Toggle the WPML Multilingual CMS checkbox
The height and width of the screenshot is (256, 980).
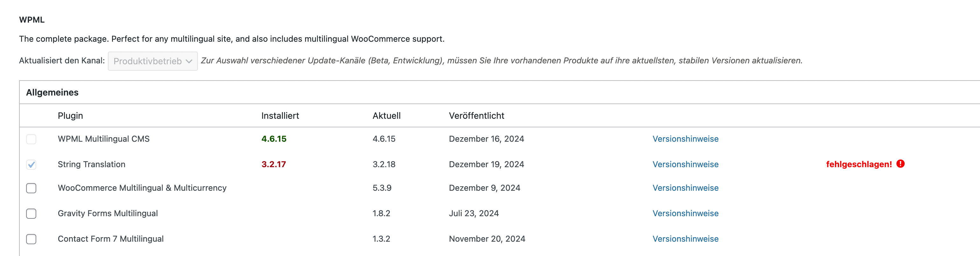click(31, 139)
